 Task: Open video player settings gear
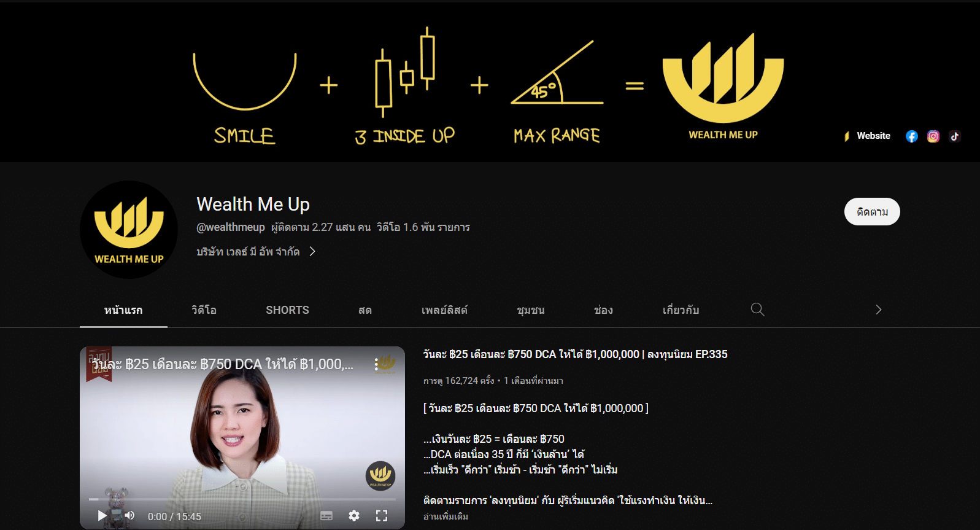point(354,516)
